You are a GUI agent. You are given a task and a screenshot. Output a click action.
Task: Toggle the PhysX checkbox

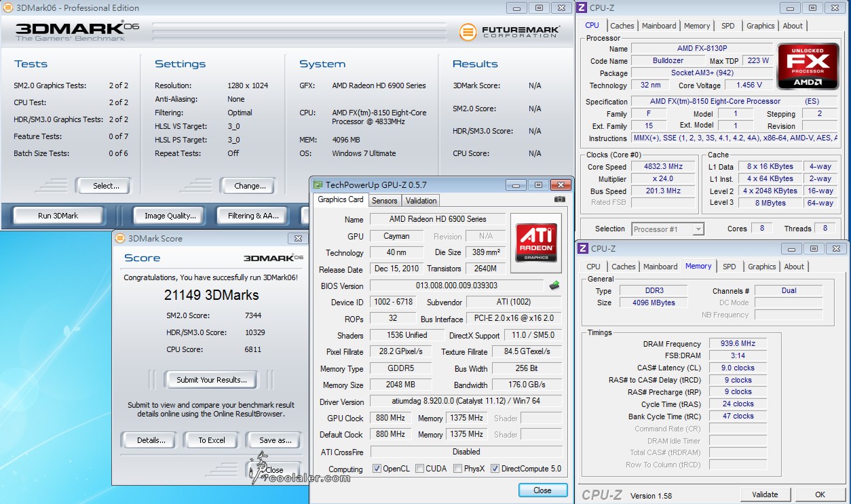pos(458,469)
